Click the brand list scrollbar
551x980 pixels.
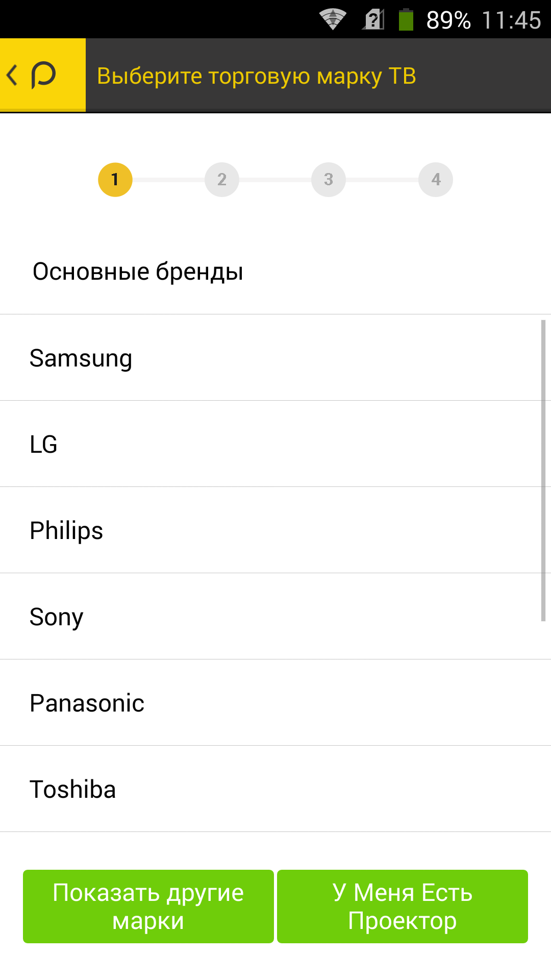pyautogui.click(x=543, y=471)
